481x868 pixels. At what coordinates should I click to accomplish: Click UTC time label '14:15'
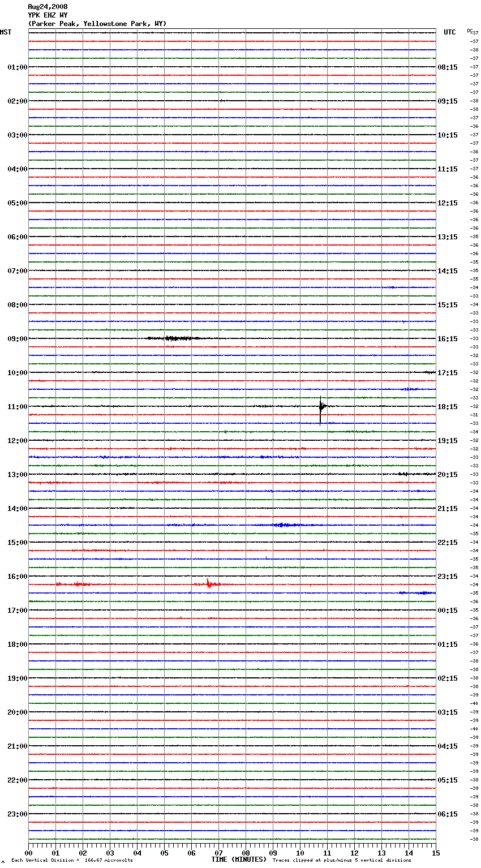[x=448, y=271]
